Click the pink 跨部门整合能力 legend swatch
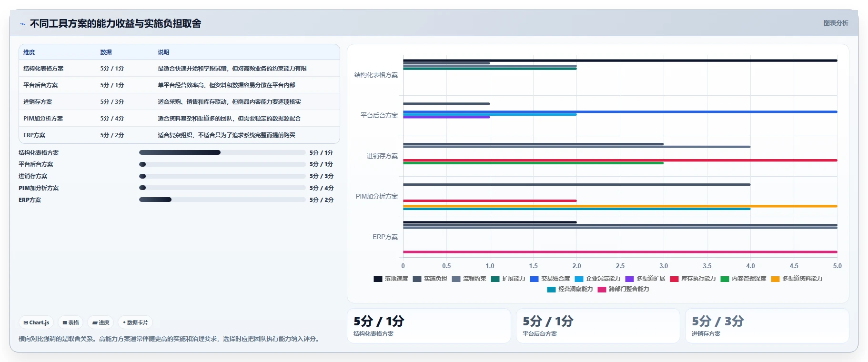The image size is (868, 362). point(602,290)
